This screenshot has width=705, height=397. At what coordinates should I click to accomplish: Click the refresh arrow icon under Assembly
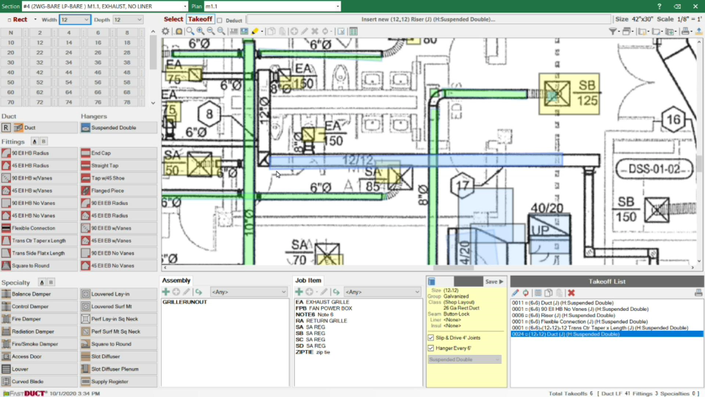pos(199,292)
